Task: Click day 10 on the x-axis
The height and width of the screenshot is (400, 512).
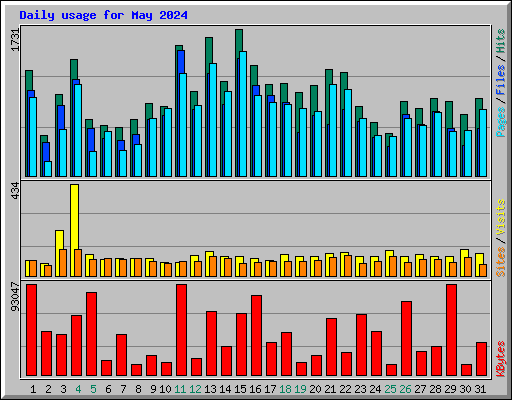Action: coord(165,389)
